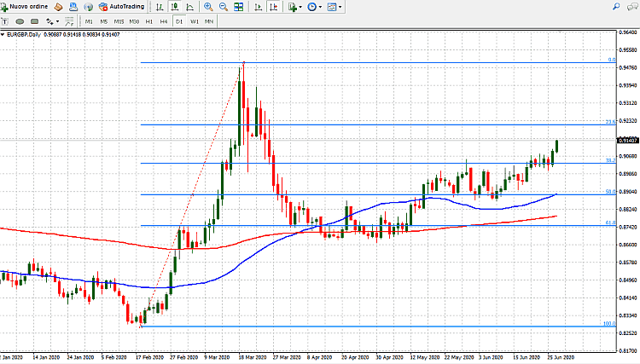The width and height of the screenshot is (640, 364).
Task: Switch to line chart mode icon
Action: click(189, 6)
